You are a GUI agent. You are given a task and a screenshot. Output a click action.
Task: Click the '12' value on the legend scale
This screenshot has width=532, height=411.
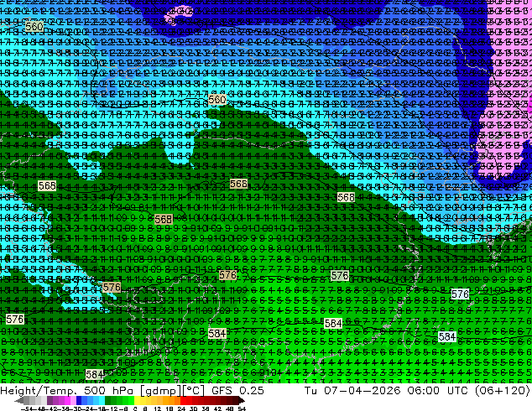coord(158,408)
